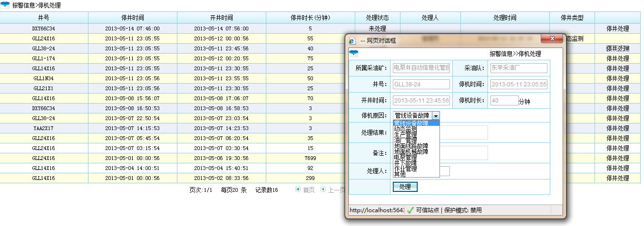
Task: Click the blue logo icon inside the web dialog
Action: coord(353,53)
